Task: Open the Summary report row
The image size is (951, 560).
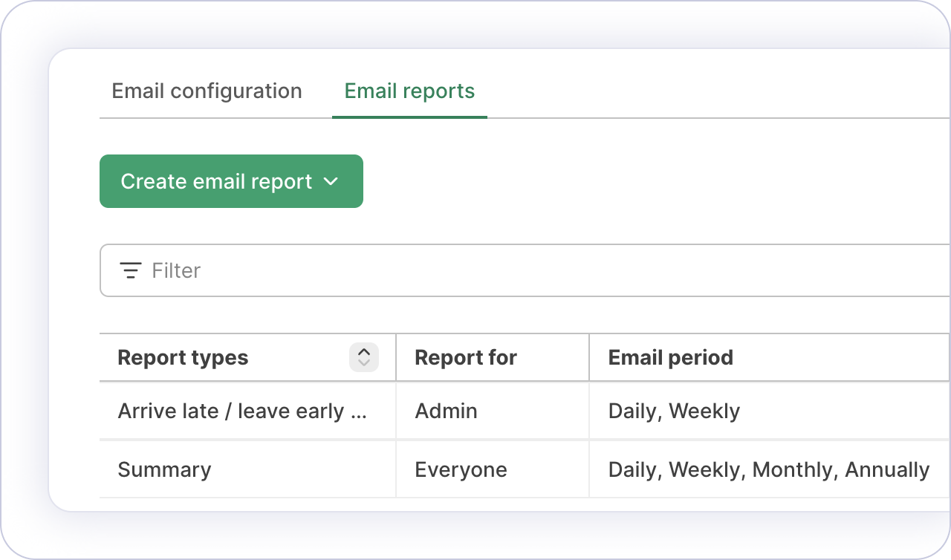Action: click(164, 470)
